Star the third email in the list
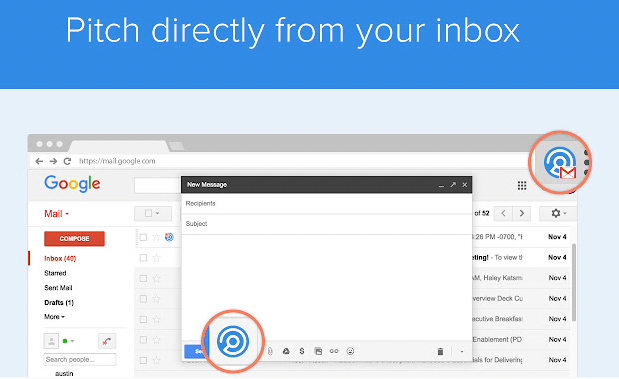This screenshot has width=619, height=379. 156,278
